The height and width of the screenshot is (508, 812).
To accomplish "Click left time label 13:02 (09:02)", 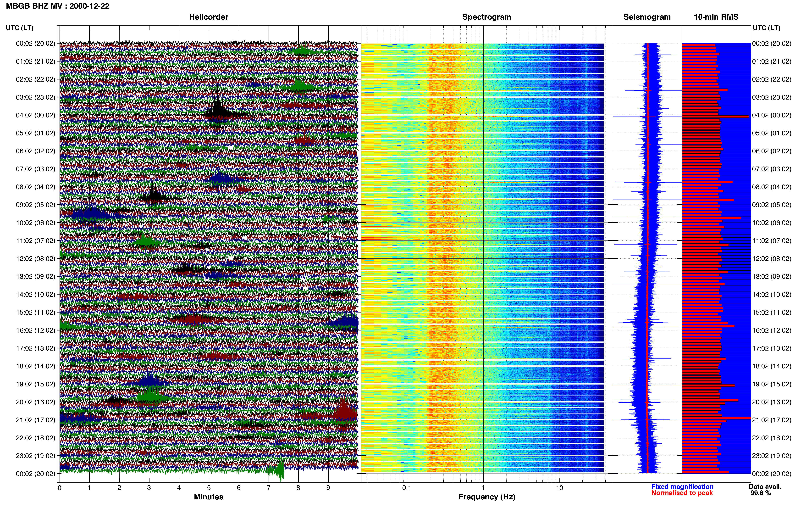I will coord(36,277).
